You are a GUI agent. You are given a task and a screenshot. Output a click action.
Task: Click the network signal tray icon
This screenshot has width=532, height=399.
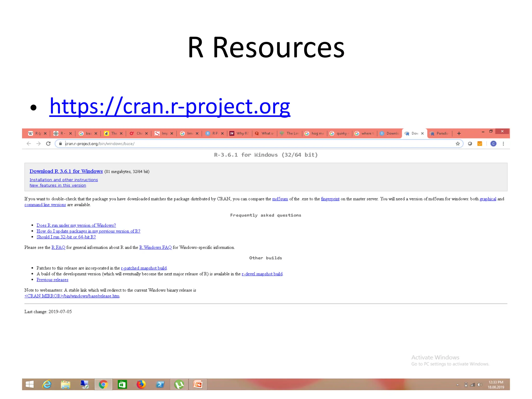(x=473, y=385)
